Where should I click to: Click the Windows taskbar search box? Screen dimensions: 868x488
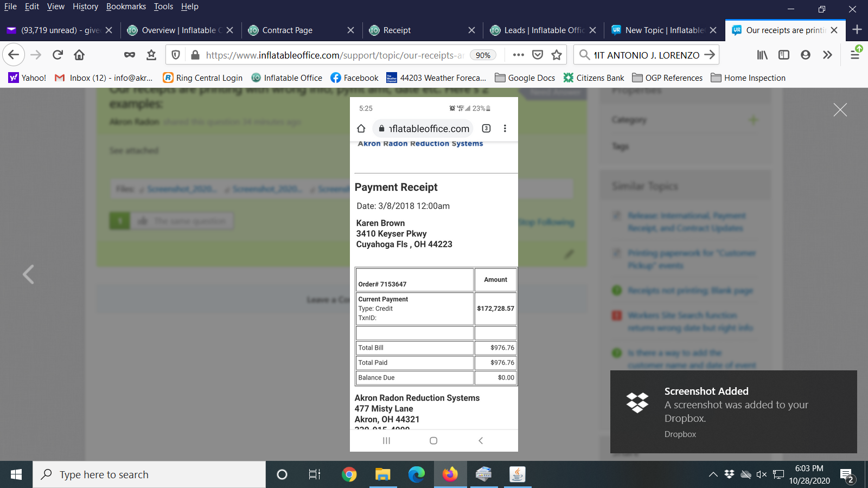pyautogui.click(x=149, y=474)
